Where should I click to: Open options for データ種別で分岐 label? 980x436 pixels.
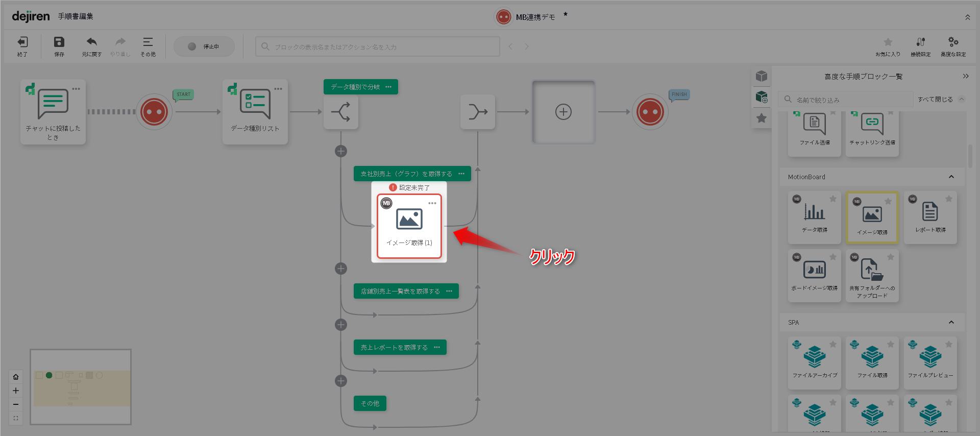point(388,87)
